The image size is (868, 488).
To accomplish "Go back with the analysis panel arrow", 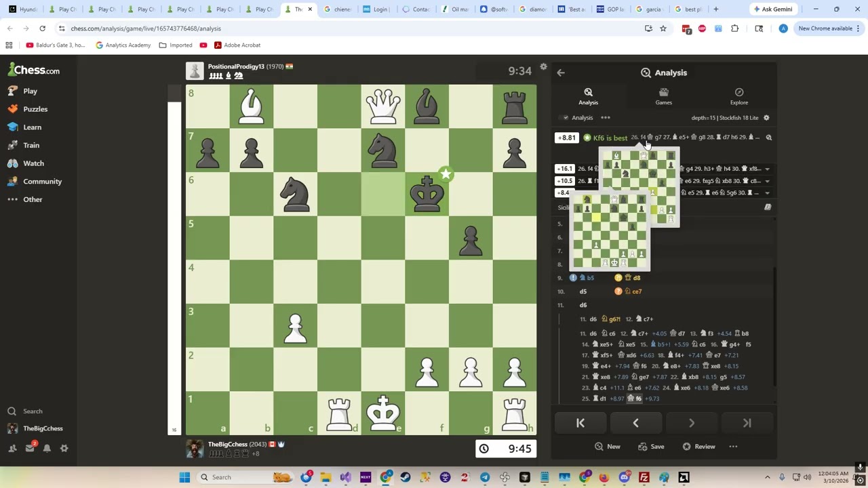I will click(x=561, y=73).
